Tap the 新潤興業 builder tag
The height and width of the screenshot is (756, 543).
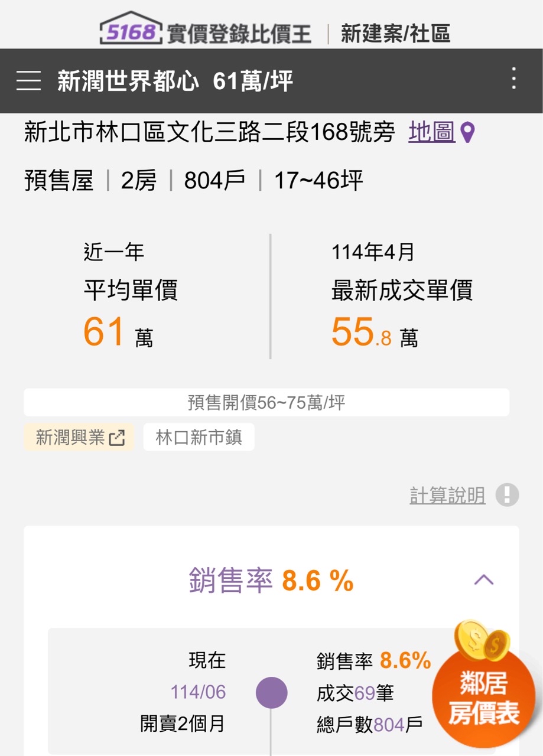click(70, 438)
